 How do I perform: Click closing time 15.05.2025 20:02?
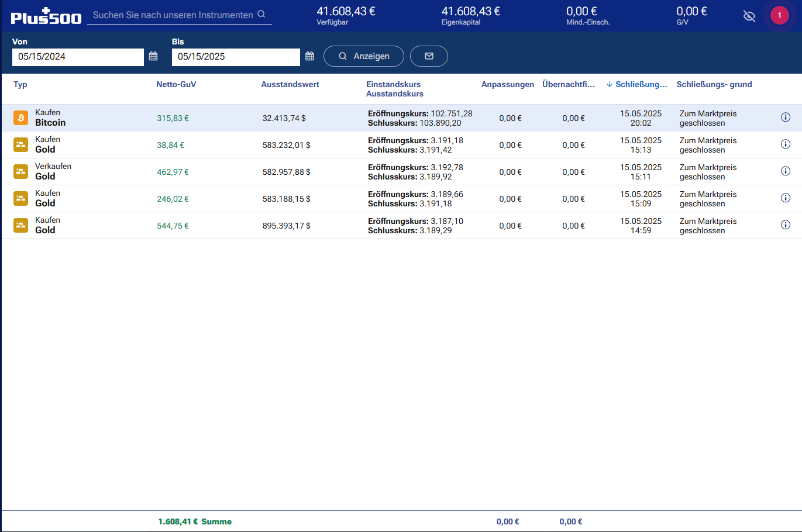[641, 118]
